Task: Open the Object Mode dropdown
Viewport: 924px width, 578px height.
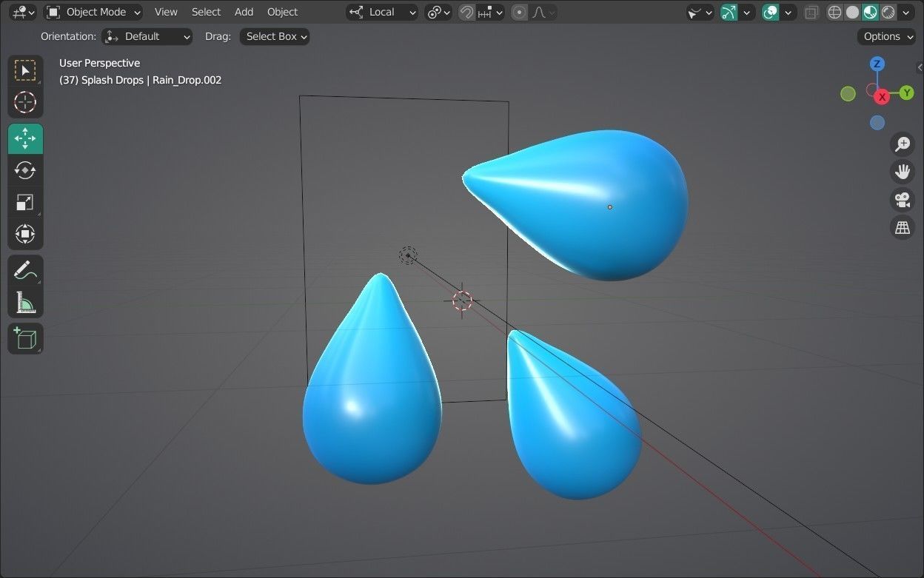Action: [x=93, y=12]
